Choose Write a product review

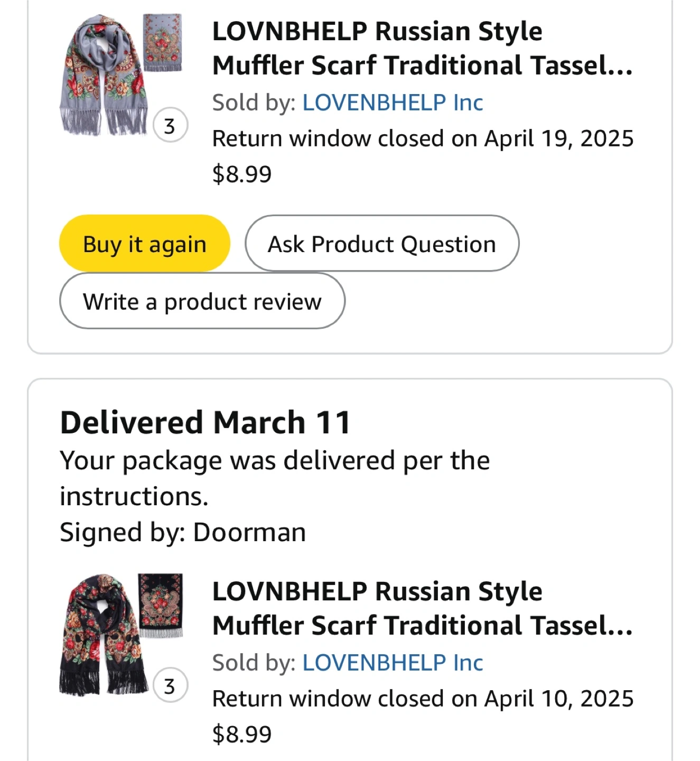202,301
